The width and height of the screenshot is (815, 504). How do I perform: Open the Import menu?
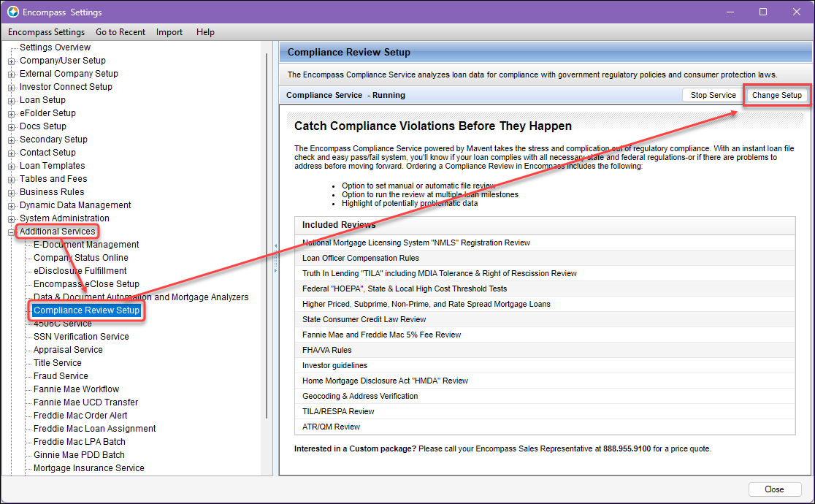(x=169, y=32)
